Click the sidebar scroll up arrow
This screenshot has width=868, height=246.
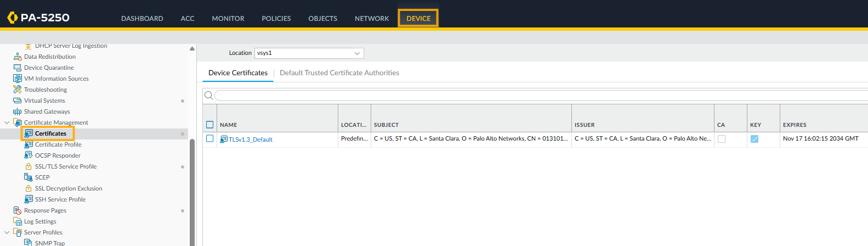point(192,48)
